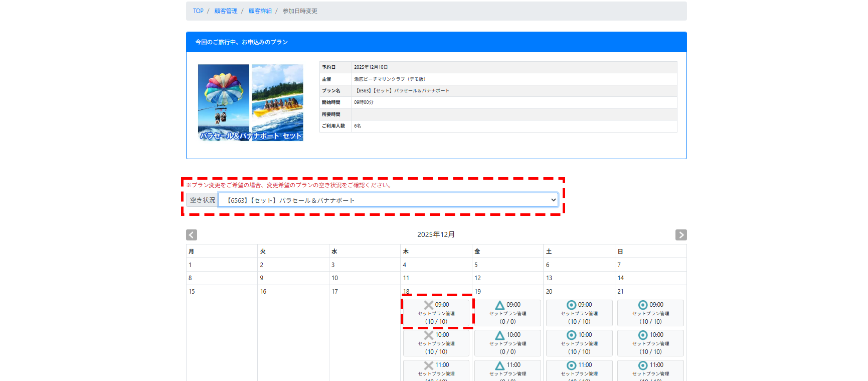
Task: Select the 11:00 slot on December 21
Action: tap(650, 370)
